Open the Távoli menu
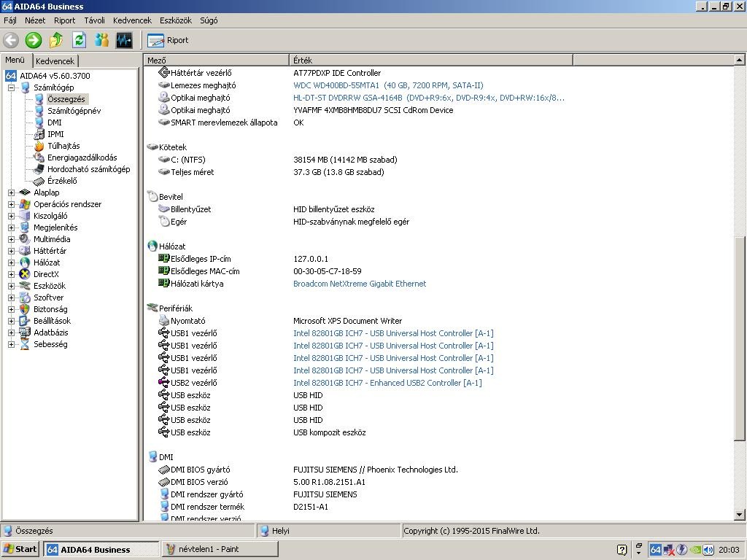This screenshot has height=560, width=747. point(94,20)
